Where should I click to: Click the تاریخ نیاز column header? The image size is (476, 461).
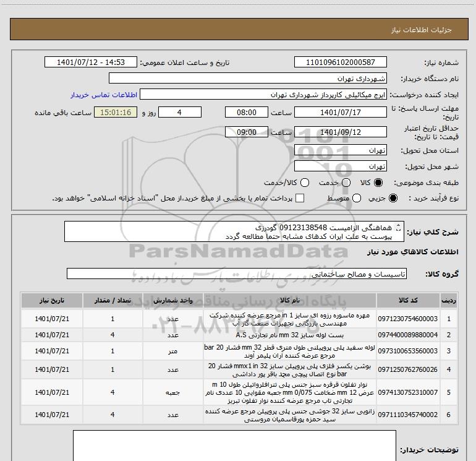tap(52, 301)
